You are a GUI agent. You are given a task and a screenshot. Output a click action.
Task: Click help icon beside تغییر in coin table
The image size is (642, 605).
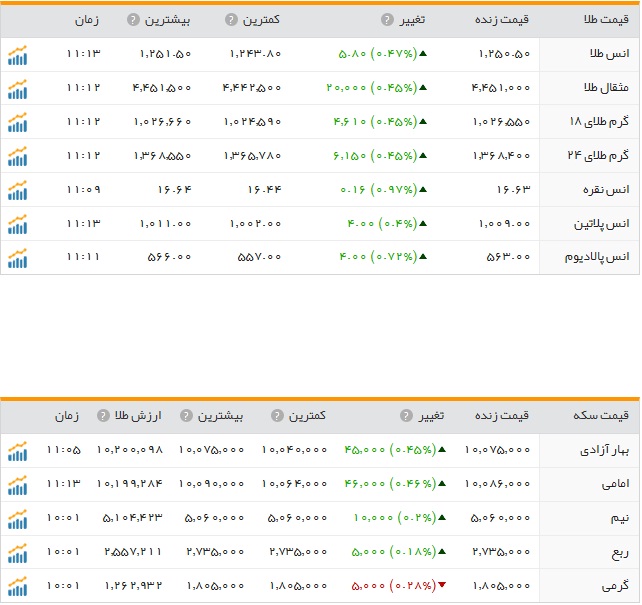pos(406,415)
